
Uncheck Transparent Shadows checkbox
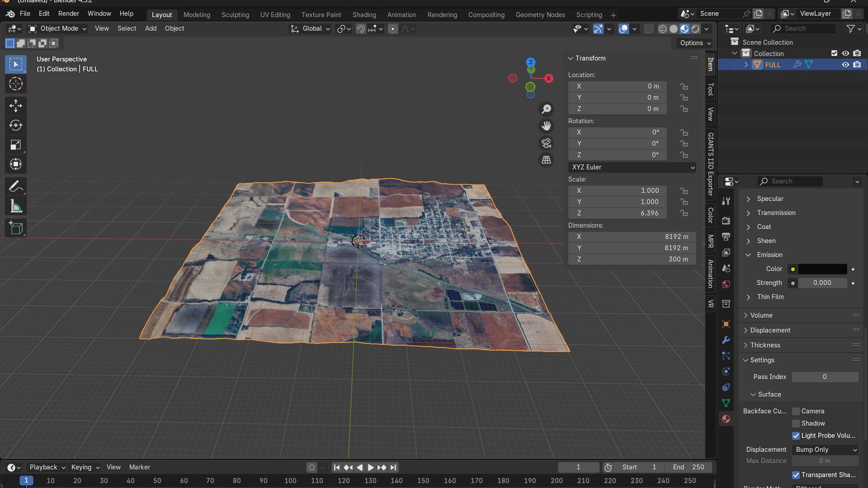(796, 475)
